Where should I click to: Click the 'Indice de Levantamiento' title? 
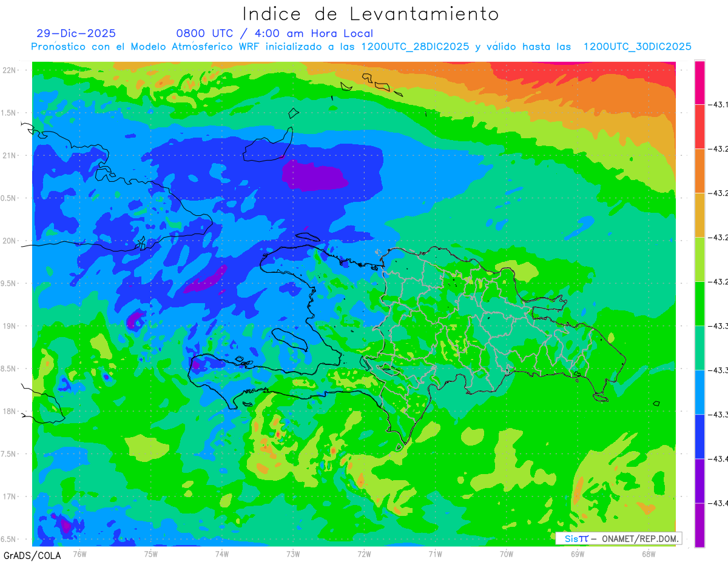(371, 14)
